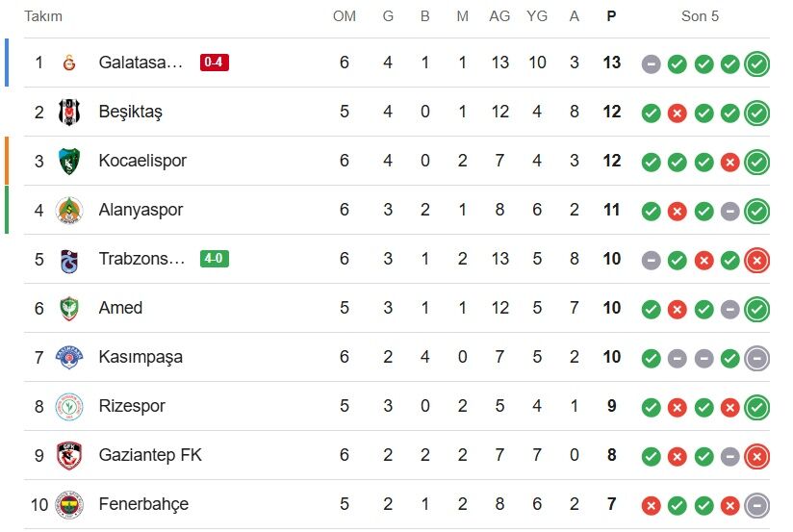Open the Beşiktaş team name link
Image resolution: width=793 pixels, height=532 pixels.
tap(131, 112)
